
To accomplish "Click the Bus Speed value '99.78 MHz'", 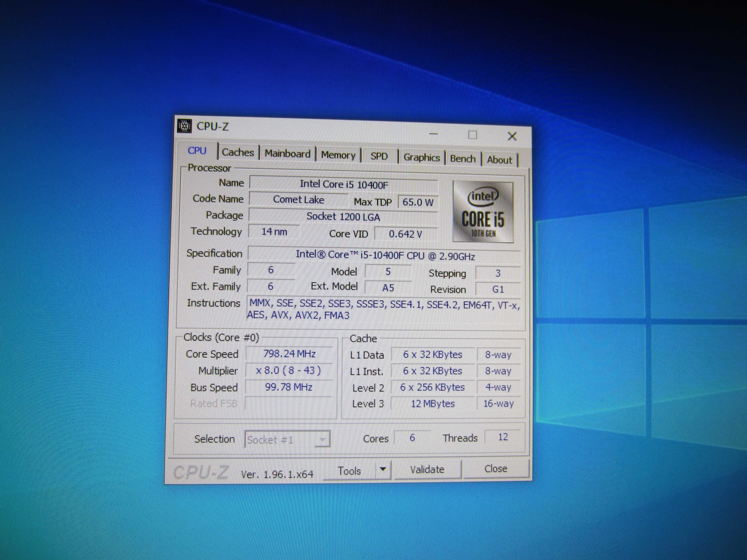I will tap(288, 387).
